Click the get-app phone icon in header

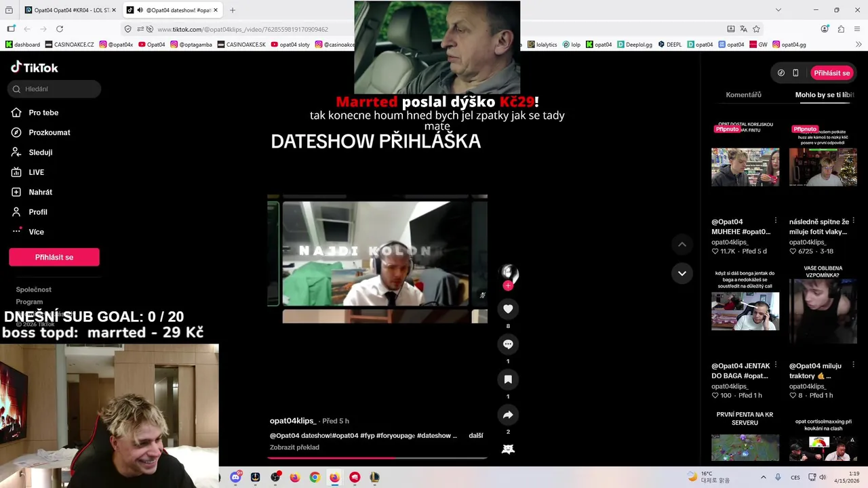(795, 73)
